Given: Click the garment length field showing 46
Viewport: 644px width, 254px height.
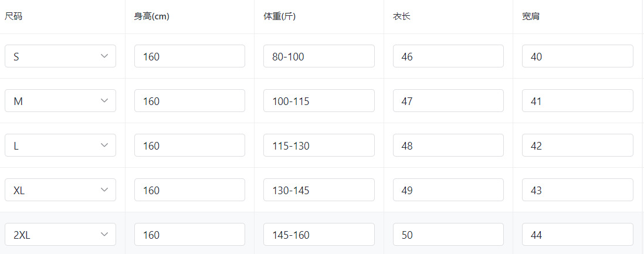Looking at the screenshot, I should (448, 56).
